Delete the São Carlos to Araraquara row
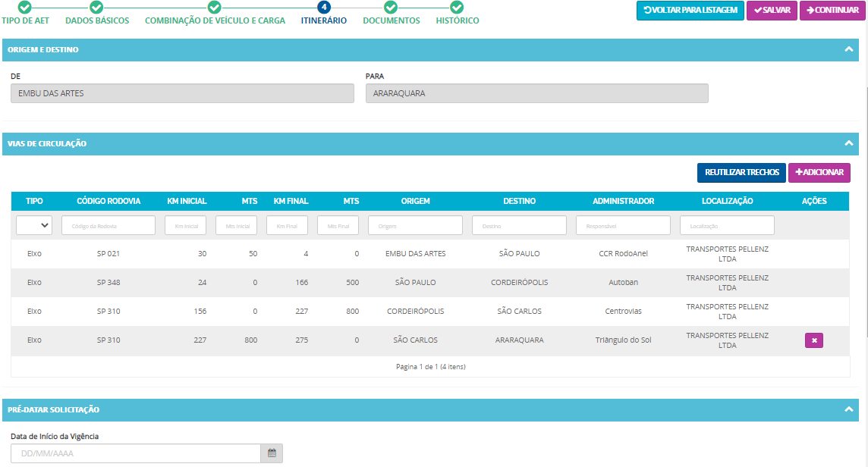This screenshot has width=868, height=467. 813,340
